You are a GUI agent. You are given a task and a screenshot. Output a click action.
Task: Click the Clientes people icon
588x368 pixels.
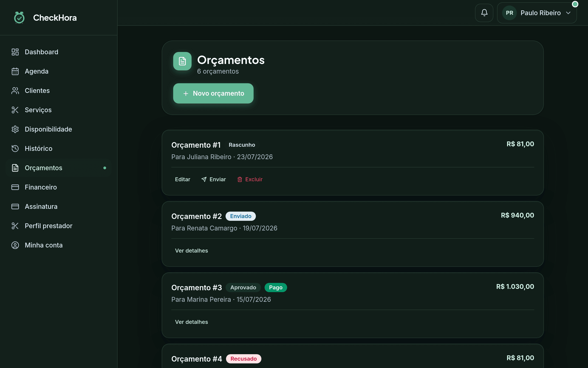click(15, 91)
